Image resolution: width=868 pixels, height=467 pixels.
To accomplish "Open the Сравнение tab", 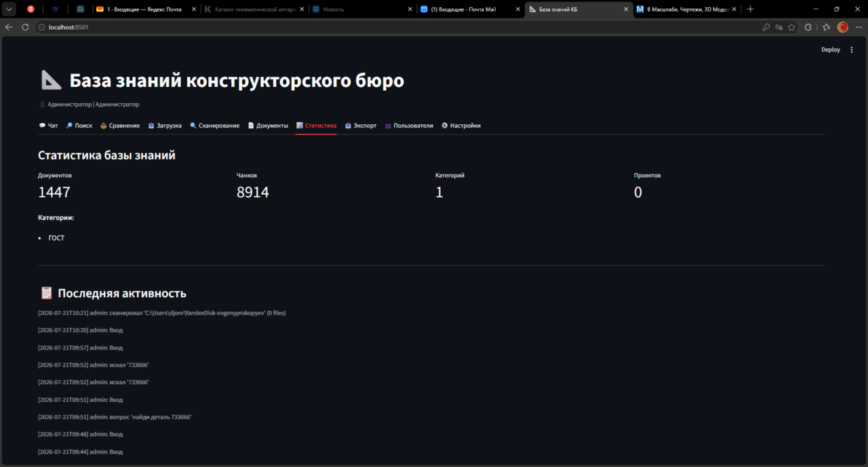I will point(120,126).
